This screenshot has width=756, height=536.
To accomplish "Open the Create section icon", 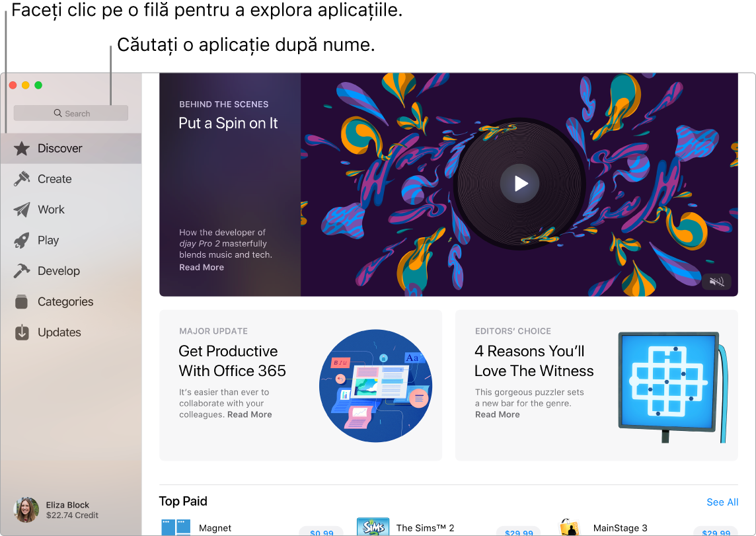I will pyautogui.click(x=20, y=178).
